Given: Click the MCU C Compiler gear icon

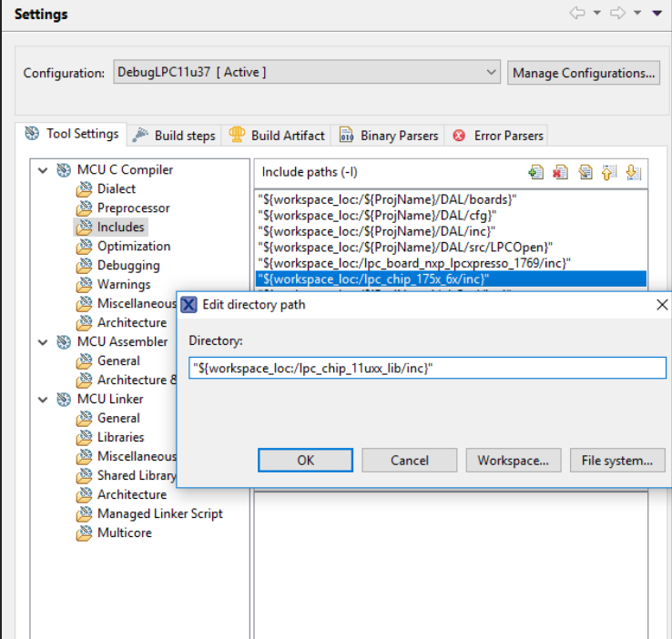Looking at the screenshot, I should (64, 170).
